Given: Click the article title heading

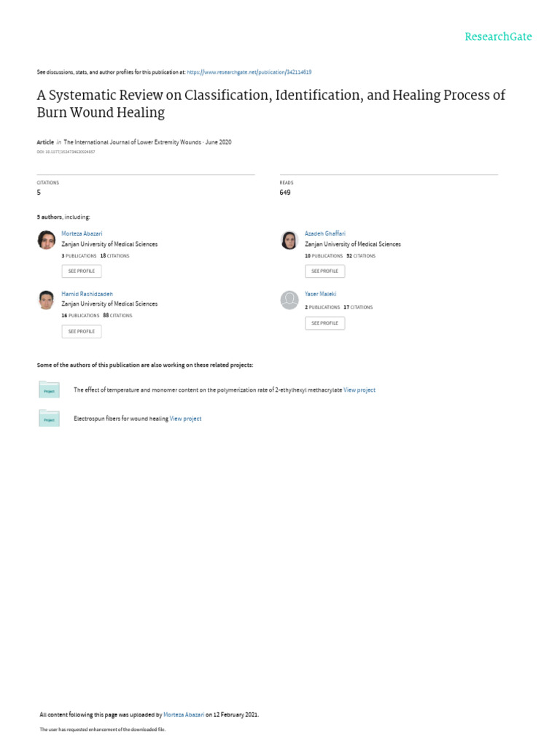Looking at the screenshot, I should coord(271,104).
